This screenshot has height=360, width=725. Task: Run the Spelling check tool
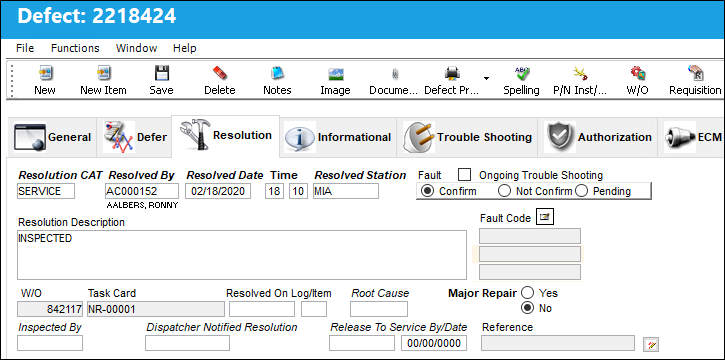click(x=522, y=73)
